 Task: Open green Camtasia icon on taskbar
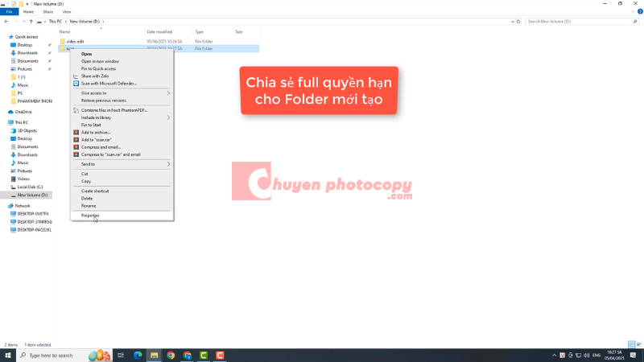(x=204, y=356)
